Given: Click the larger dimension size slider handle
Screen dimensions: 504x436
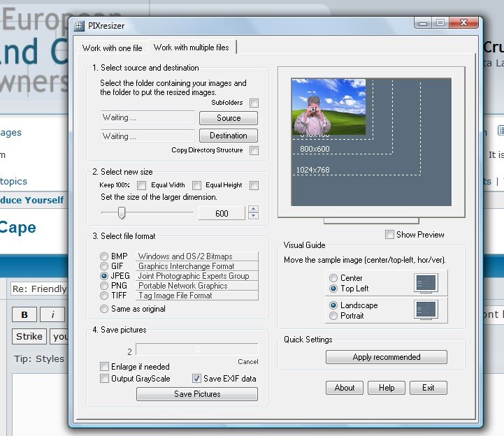Looking at the screenshot, I should click(x=122, y=212).
